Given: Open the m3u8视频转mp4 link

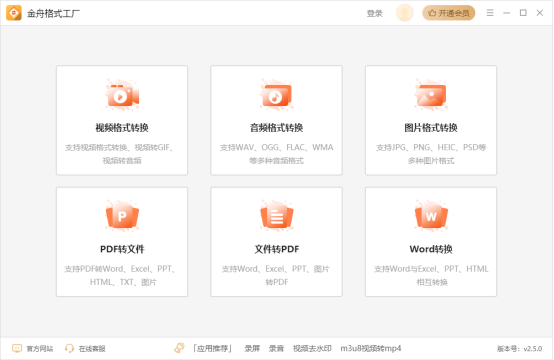Looking at the screenshot, I should click(371, 349).
